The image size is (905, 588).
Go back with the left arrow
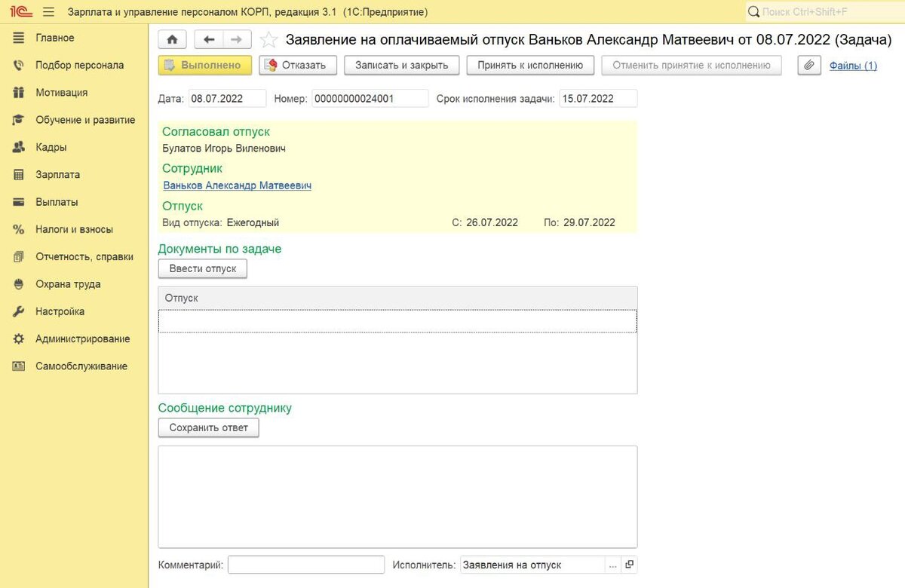pos(209,39)
